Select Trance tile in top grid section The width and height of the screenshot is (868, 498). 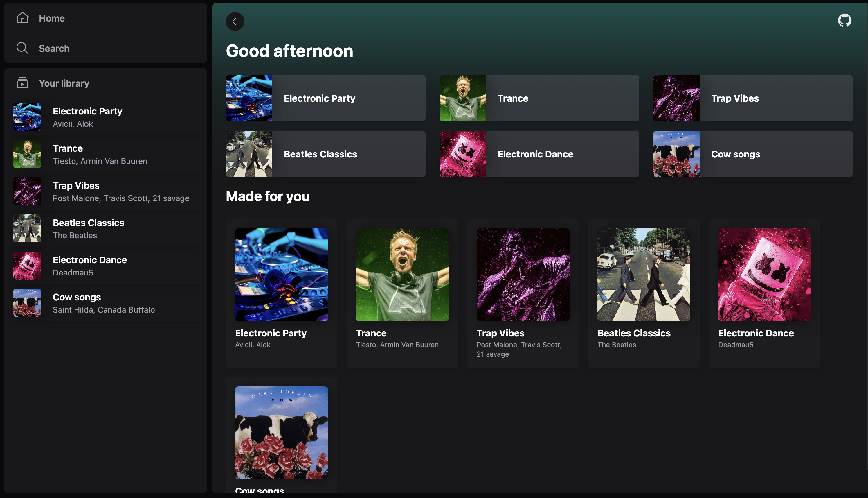[x=539, y=98]
